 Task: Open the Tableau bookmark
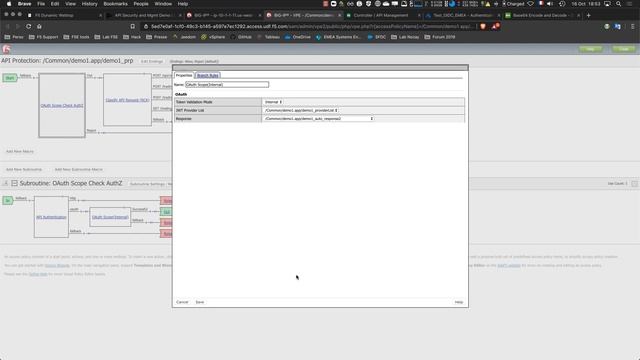[269, 37]
